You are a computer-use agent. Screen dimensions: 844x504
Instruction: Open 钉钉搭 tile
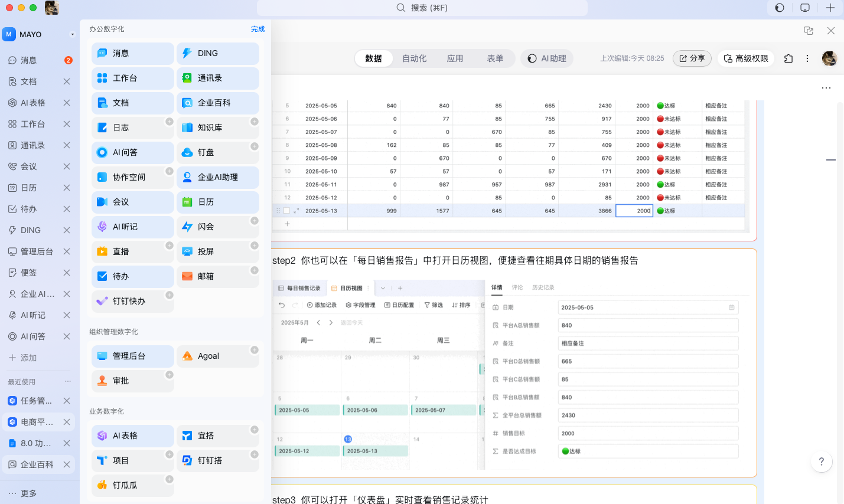point(218,460)
